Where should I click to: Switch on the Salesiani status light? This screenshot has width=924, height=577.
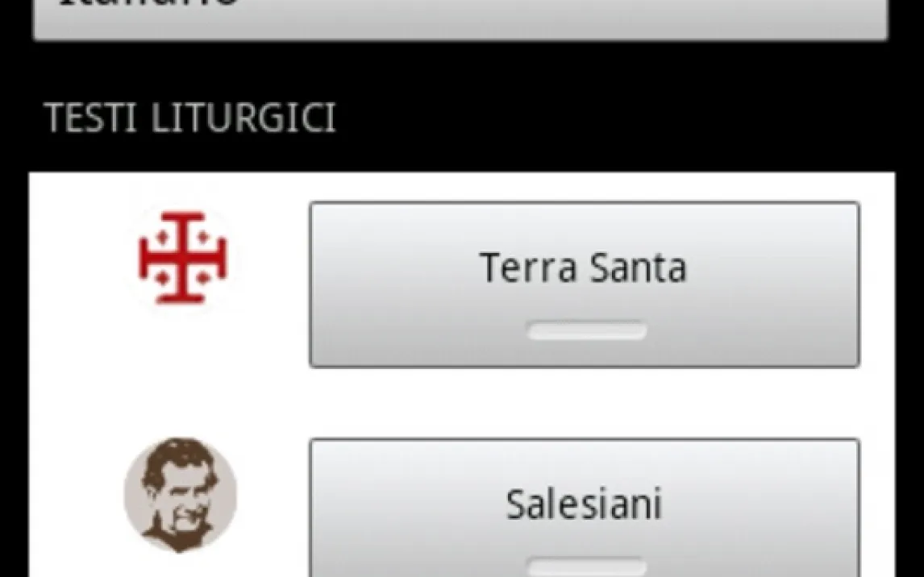(587, 567)
